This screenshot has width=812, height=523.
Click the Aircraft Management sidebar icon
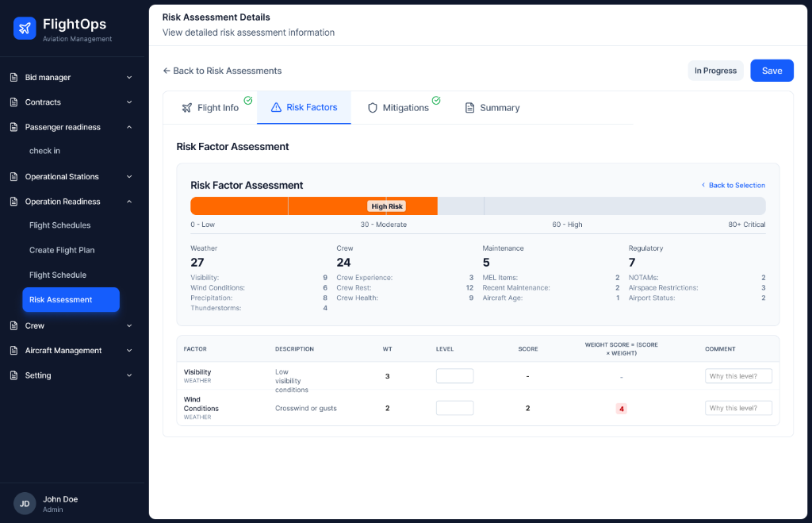(13, 351)
